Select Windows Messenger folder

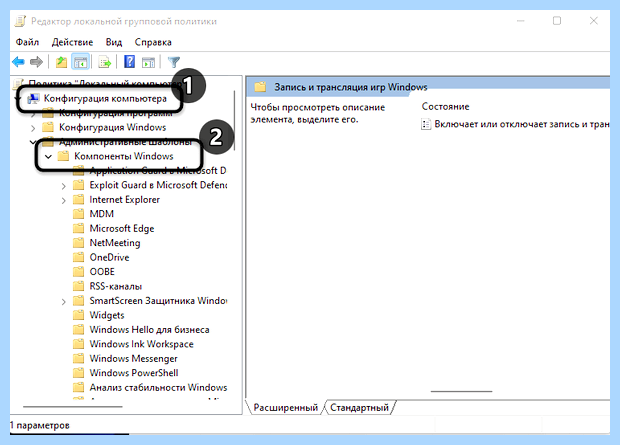pyautogui.click(x=133, y=358)
